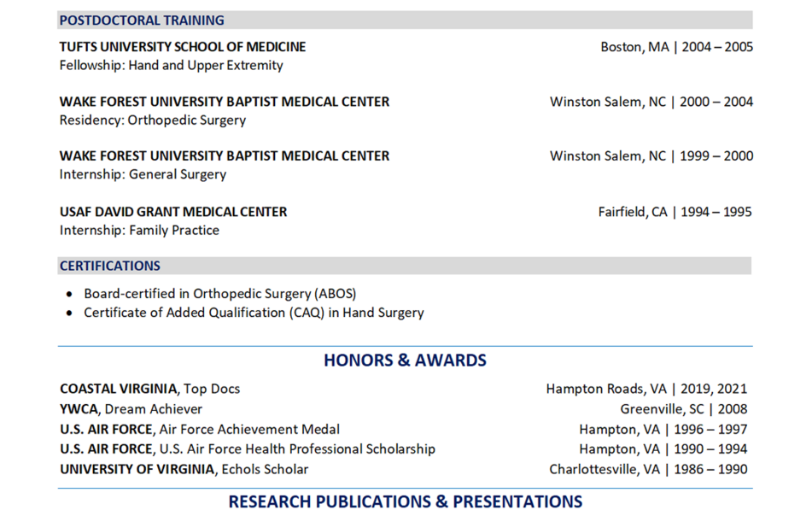812x516 pixels.
Task: Select the Residency: Orthopedic Surgery line
Action: pos(152,120)
